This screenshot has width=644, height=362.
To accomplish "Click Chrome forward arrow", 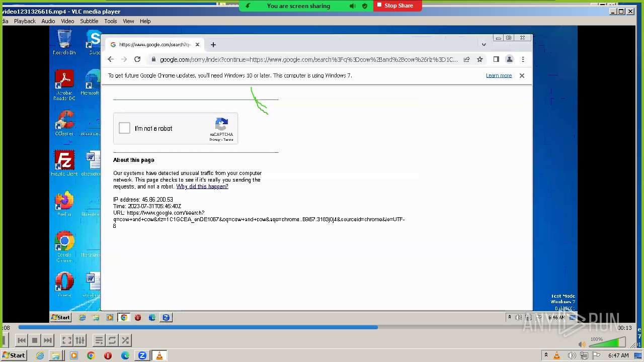I will (x=124, y=59).
